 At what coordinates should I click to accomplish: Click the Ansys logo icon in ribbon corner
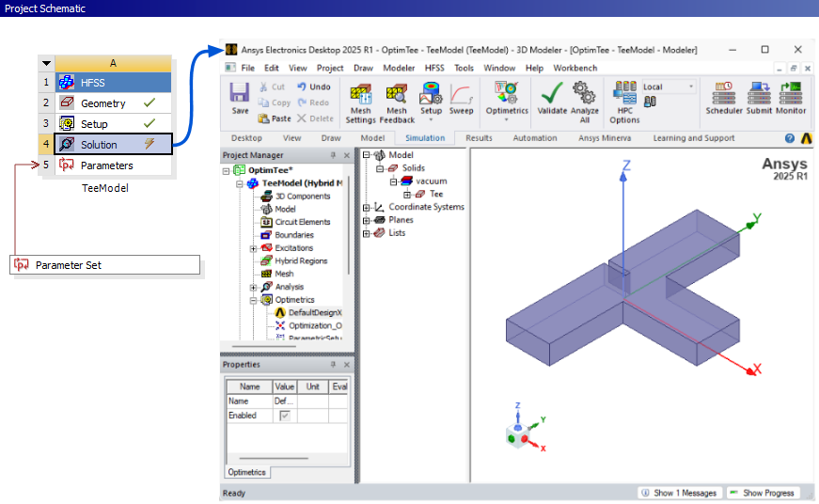[x=807, y=138]
